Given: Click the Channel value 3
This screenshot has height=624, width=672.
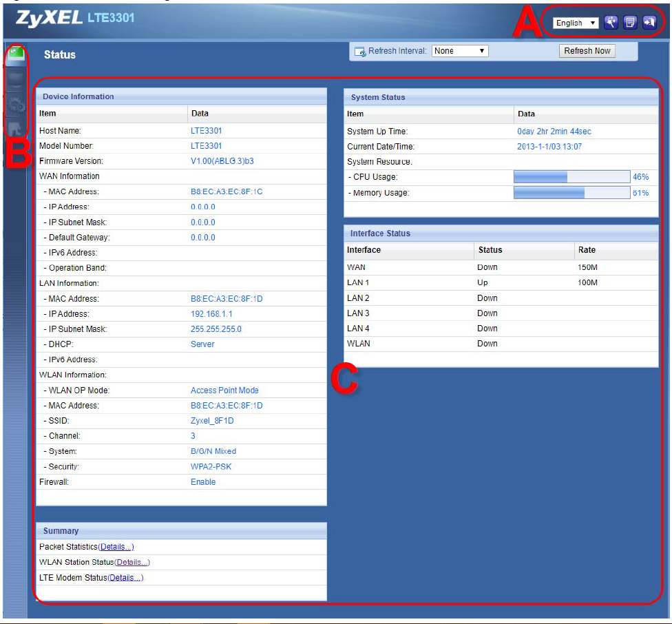Looking at the screenshot, I should tap(193, 436).
